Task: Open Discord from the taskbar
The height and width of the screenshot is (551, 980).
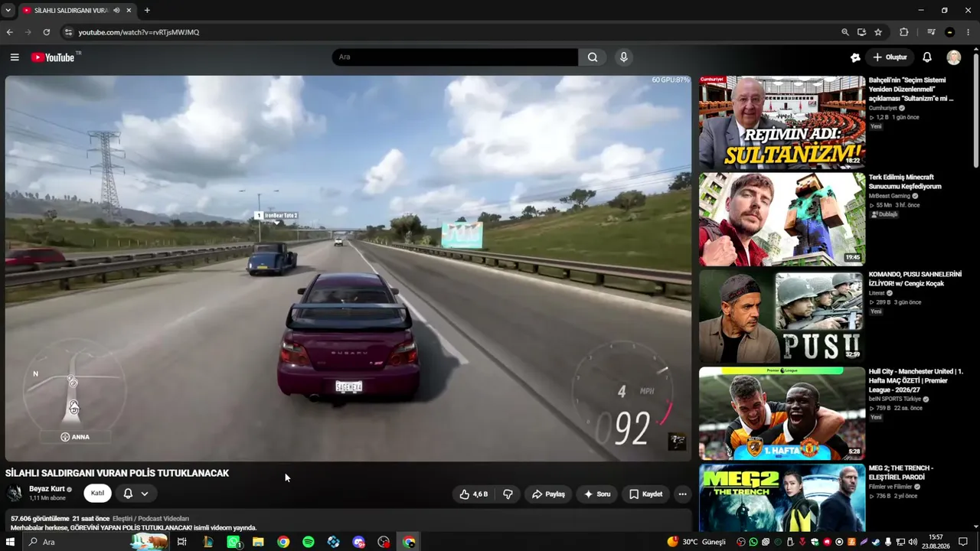Action: pyautogui.click(x=358, y=542)
